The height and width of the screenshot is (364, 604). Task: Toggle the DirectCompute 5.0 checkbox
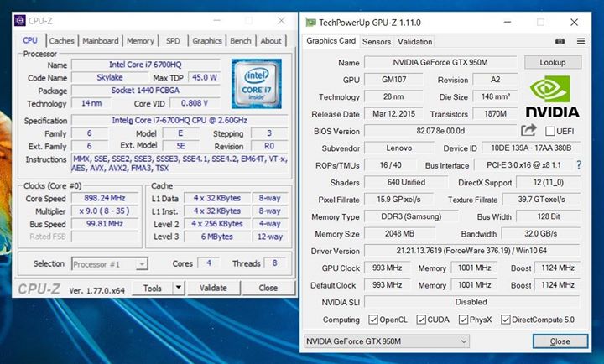(x=505, y=320)
